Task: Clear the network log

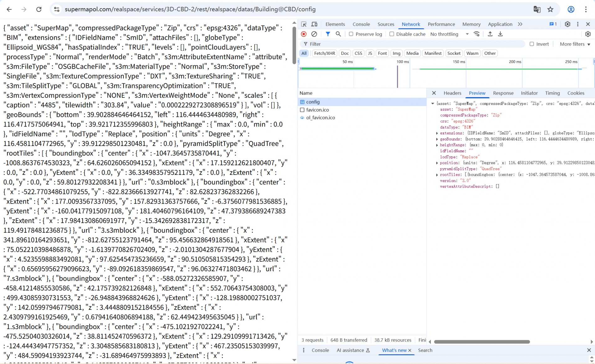Action: (x=314, y=34)
